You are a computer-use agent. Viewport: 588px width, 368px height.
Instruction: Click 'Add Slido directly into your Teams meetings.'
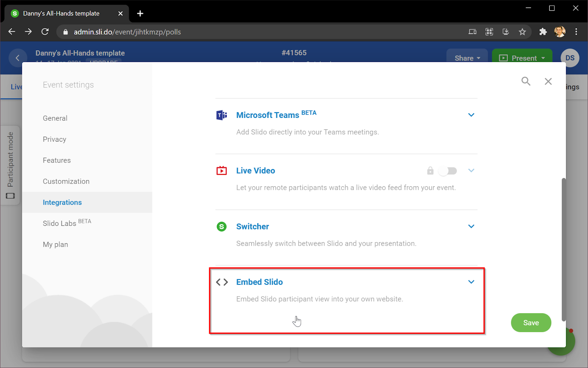point(308,132)
